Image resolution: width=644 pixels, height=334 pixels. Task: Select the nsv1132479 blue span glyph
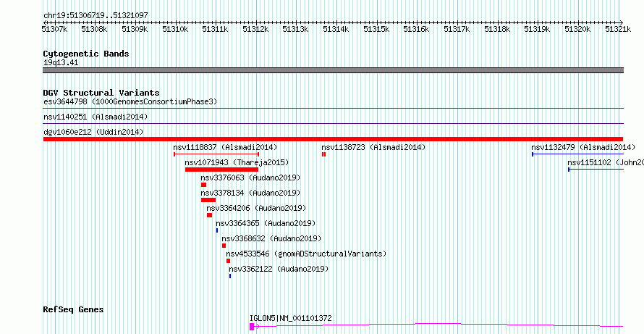(578, 154)
